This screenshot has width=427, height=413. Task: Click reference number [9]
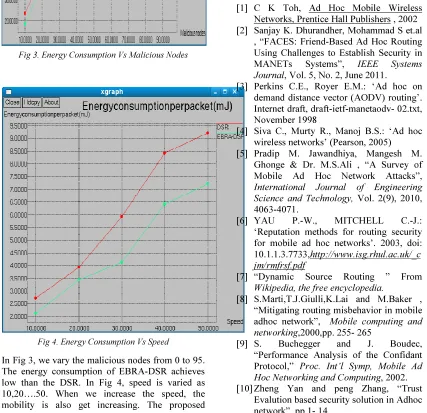coord(242,344)
